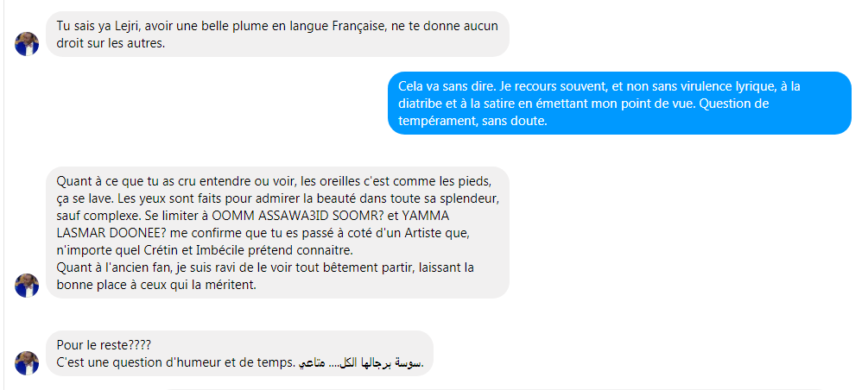Click the 'tempérament, sans doute.' line in blue bubble
This screenshot has height=390, width=868.
(x=472, y=121)
